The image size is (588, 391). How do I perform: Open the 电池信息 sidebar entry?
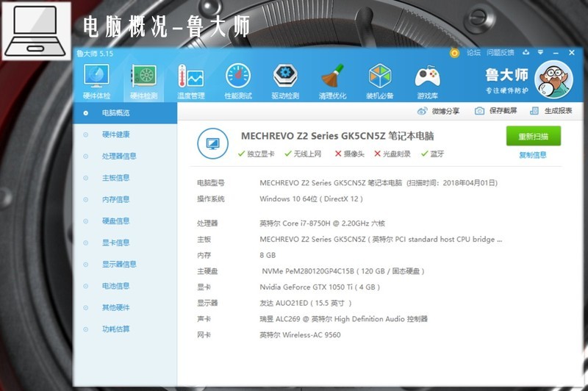tap(115, 286)
